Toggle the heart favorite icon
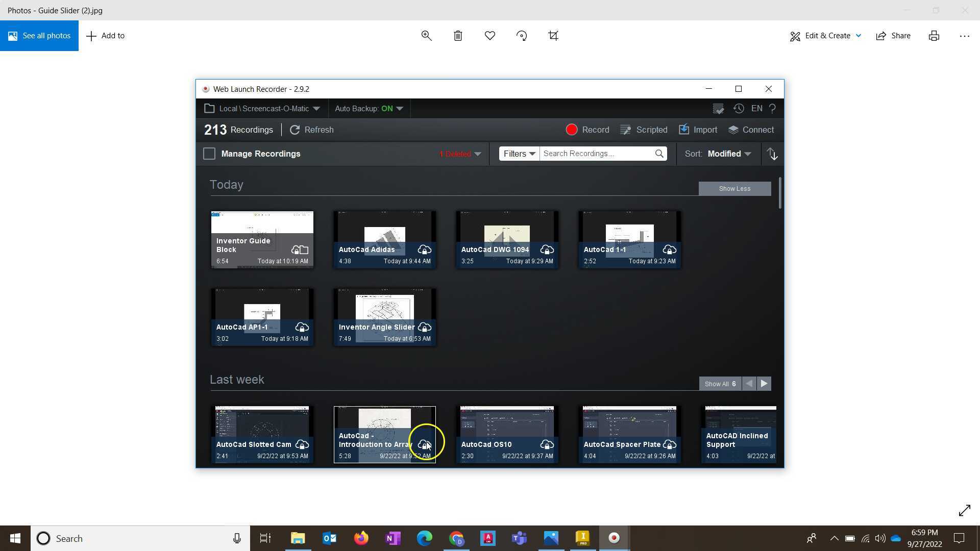Viewport: 980px width, 551px height. click(x=490, y=36)
